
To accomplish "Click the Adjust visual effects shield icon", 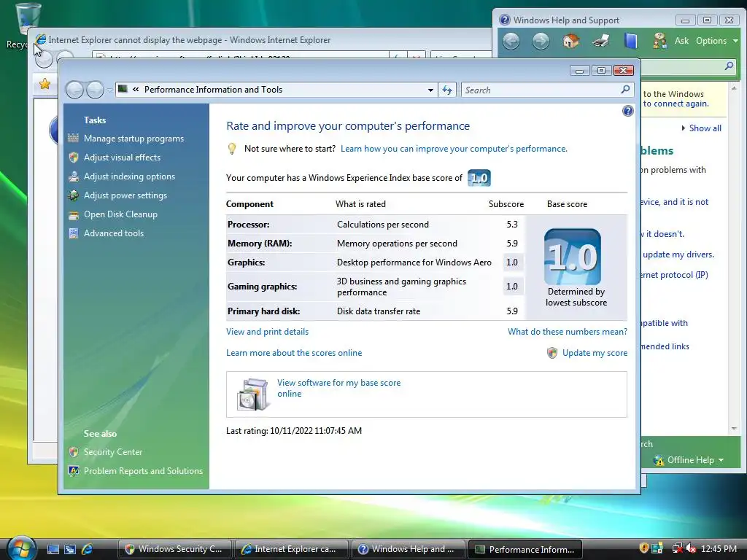I will pyautogui.click(x=74, y=157).
